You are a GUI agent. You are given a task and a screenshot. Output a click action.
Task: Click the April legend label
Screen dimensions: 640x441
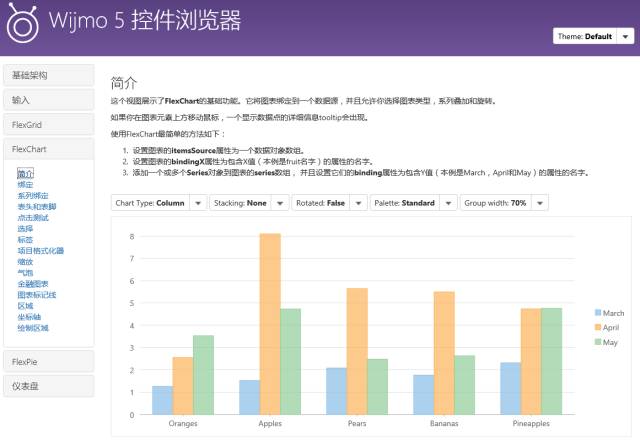611,328
